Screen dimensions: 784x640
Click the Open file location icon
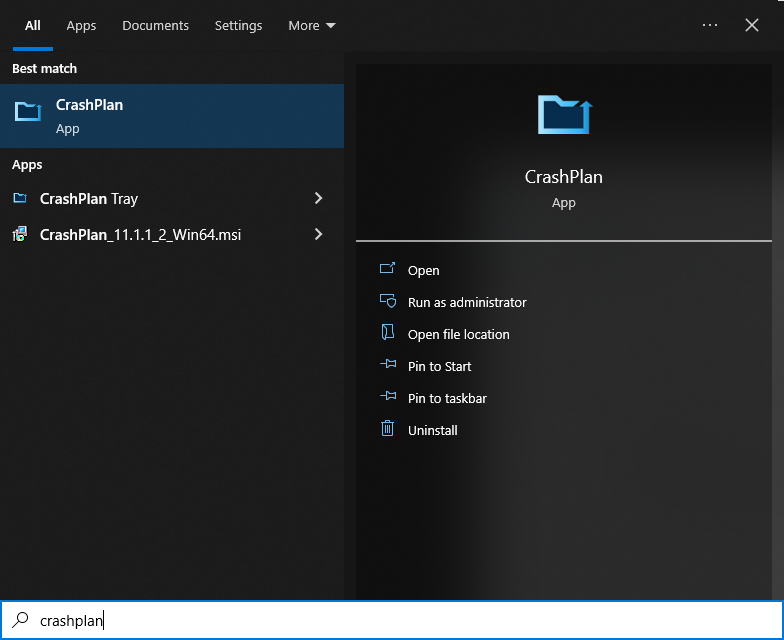tap(388, 332)
